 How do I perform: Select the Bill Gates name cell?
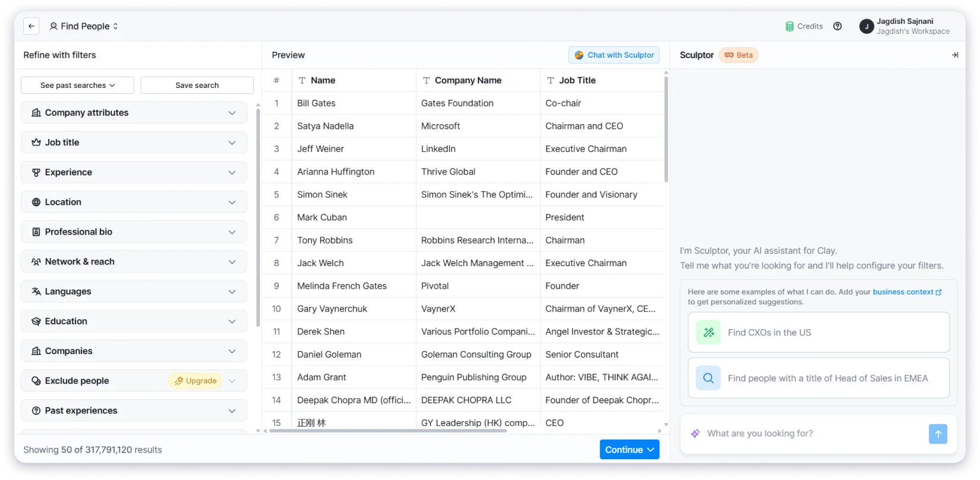[x=354, y=103]
